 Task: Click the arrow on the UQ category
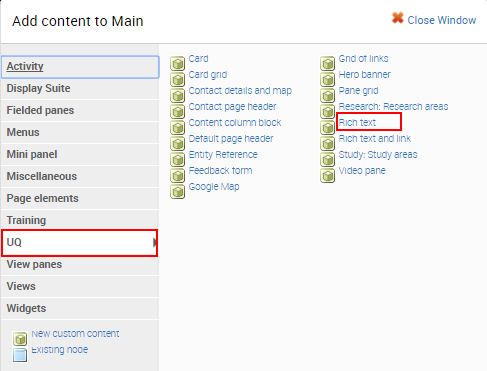[x=155, y=242]
